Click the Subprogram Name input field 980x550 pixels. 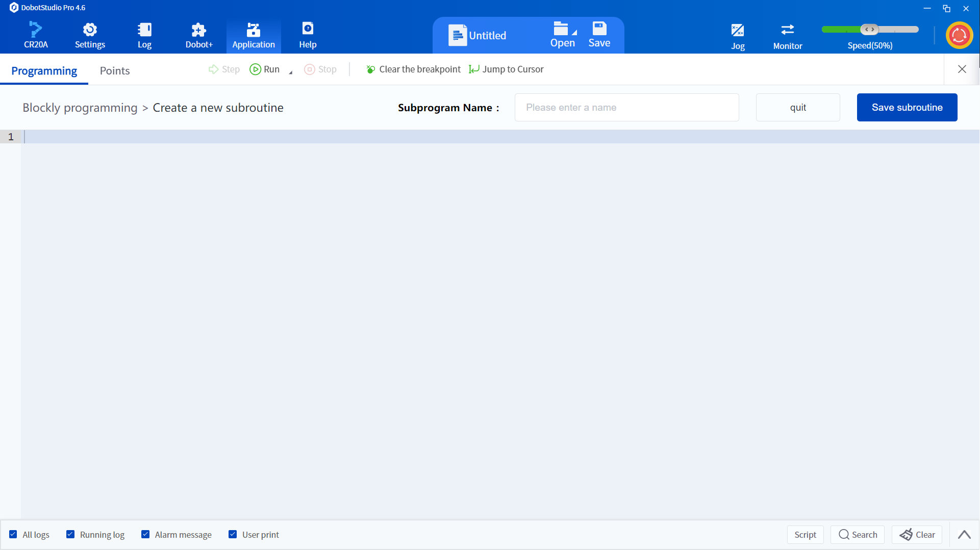tap(626, 107)
